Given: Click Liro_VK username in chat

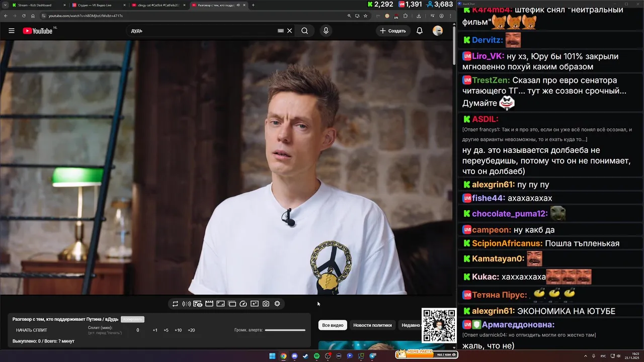Looking at the screenshot, I should tap(489, 56).
